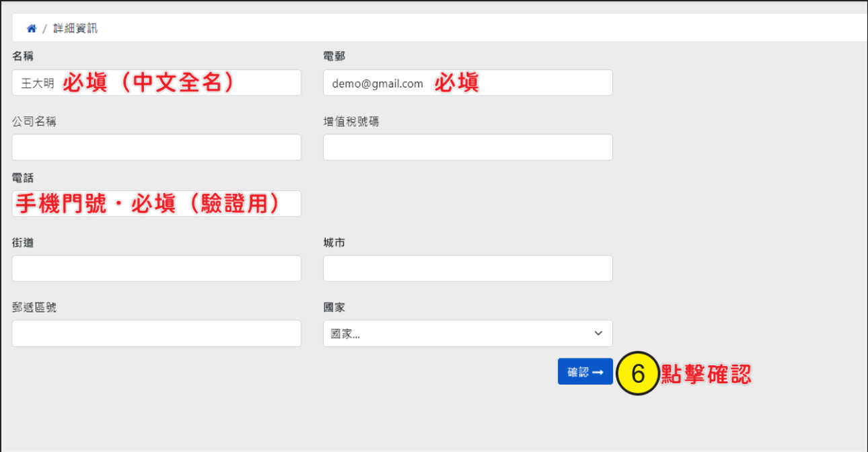The height and width of the screenshot is (452, 868).
Task: Click the 電話 field label
Action: [23, 178]
